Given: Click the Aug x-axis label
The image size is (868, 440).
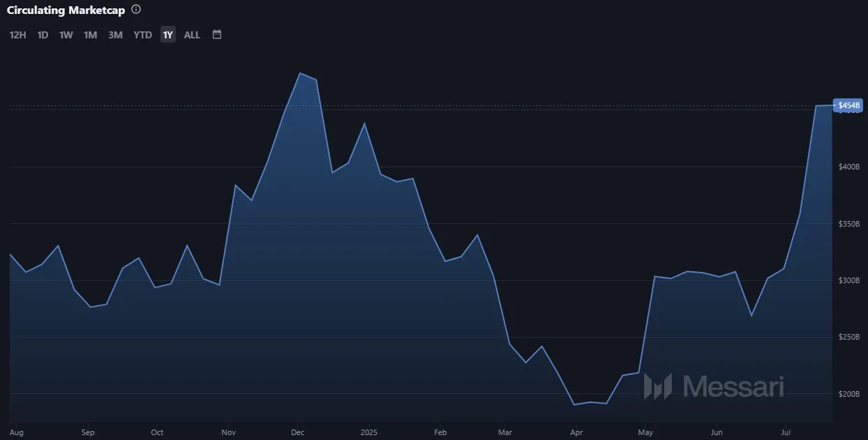Looking at the screenshot, I should (17, 432).
